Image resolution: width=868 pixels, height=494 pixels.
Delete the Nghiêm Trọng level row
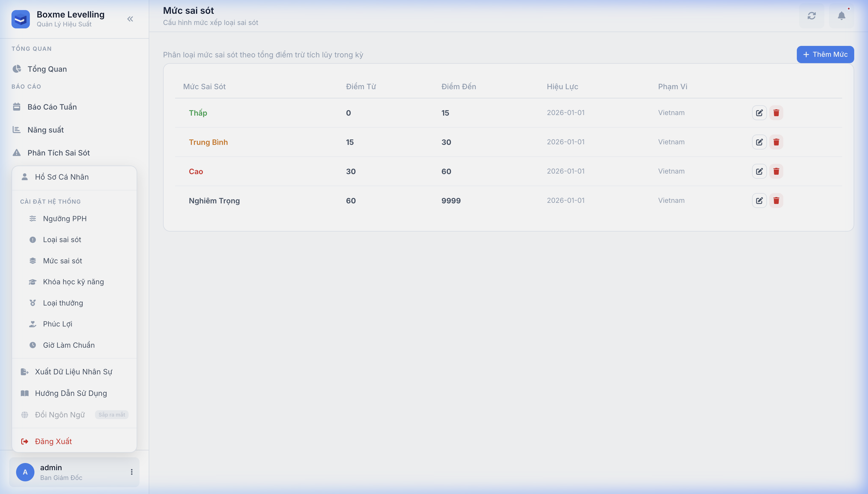pos(776,201)
